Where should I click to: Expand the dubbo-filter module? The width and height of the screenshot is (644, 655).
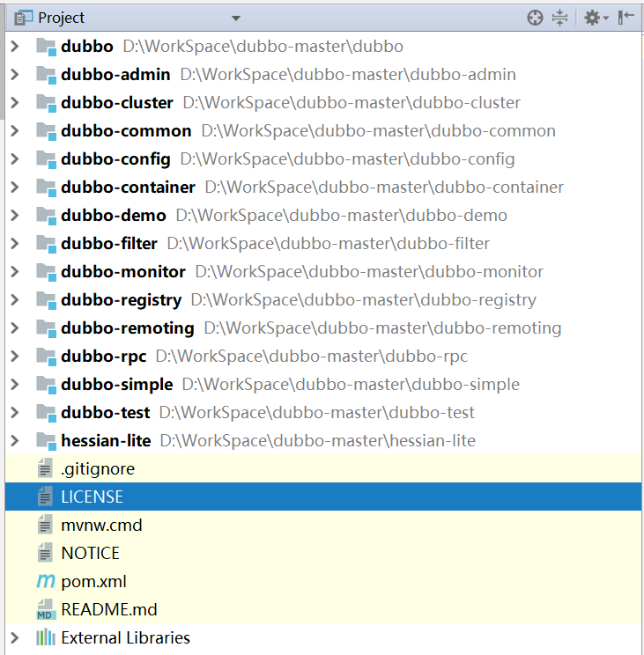click(x=15, y=243)
